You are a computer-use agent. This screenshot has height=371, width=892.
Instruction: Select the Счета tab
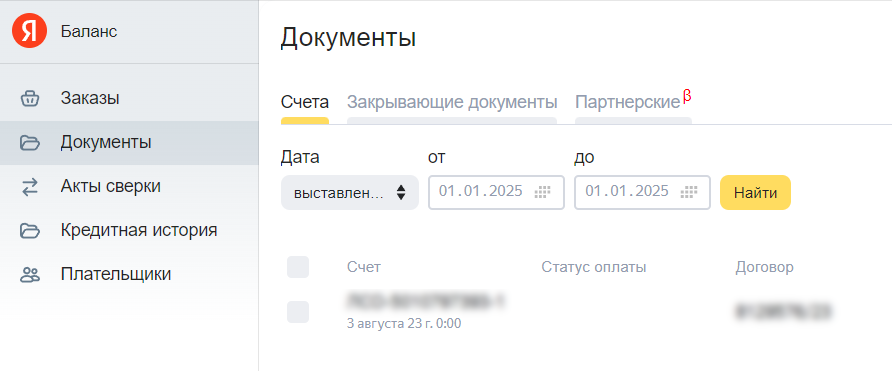[x=305, y=103]
